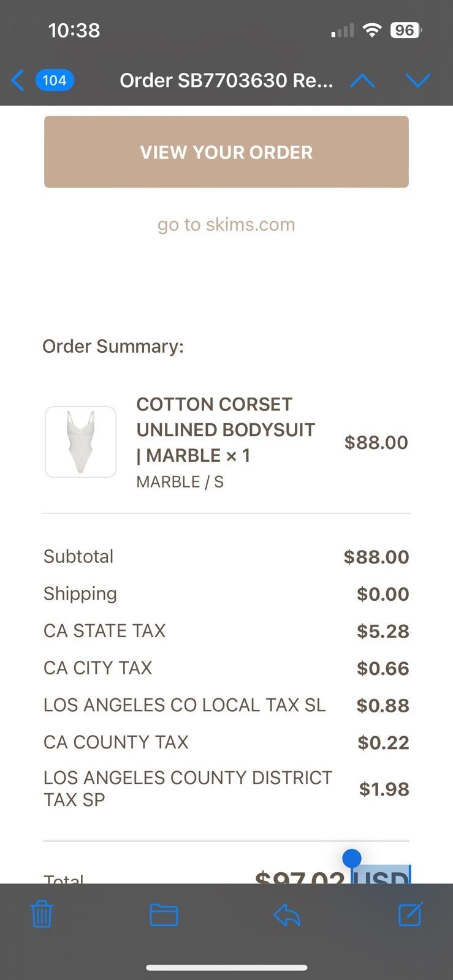Compose new email with pencil icon
This screenshot has height=980, width=453.
[x=410, y=914]
